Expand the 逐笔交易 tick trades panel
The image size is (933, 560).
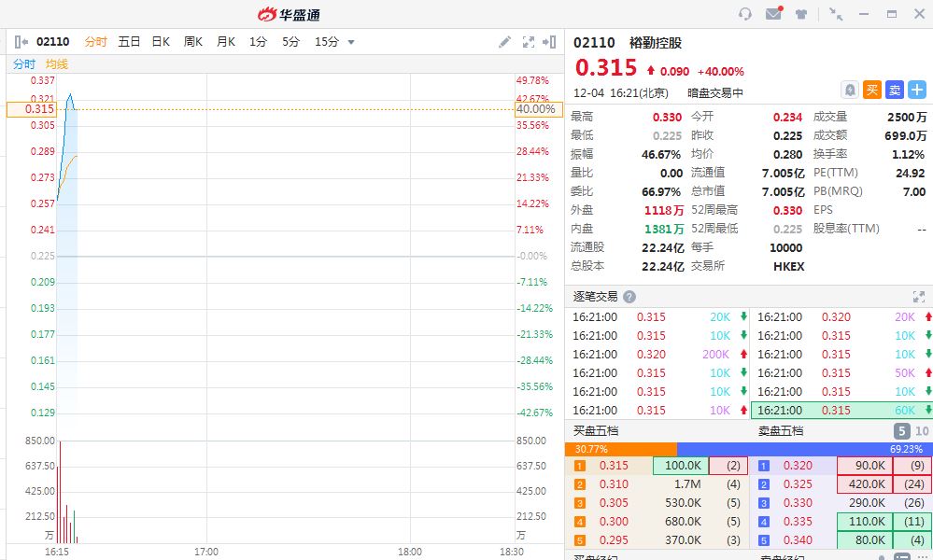pos(918,297)
